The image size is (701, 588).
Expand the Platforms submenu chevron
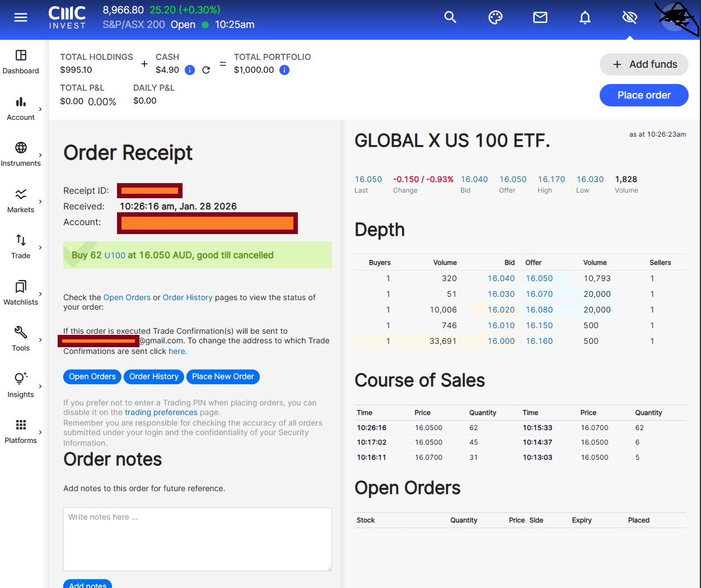pyautogui.click(x=40, y=432)
